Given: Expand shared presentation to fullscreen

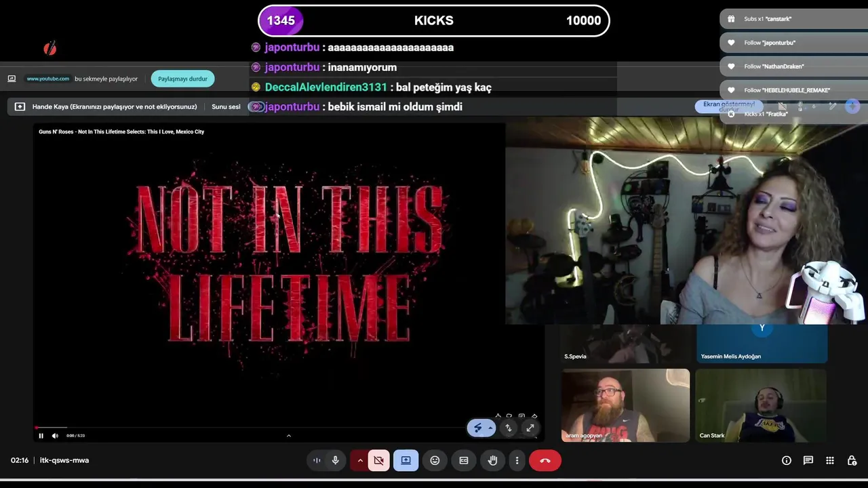Looking at the screenshot, I should [x=530, y=428].
